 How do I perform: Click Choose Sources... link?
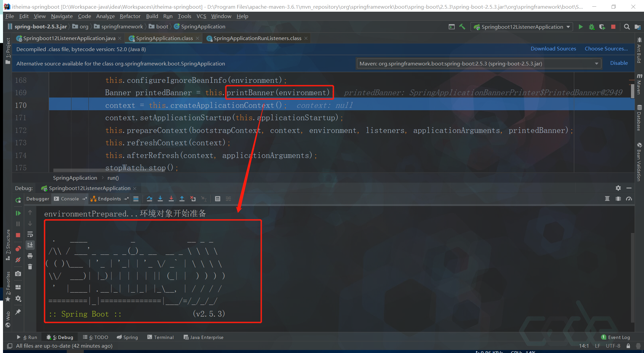click(x=606, y=49)
